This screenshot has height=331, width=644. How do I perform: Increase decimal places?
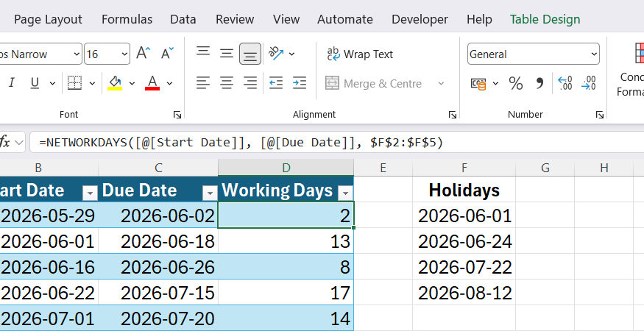[565, 83]
